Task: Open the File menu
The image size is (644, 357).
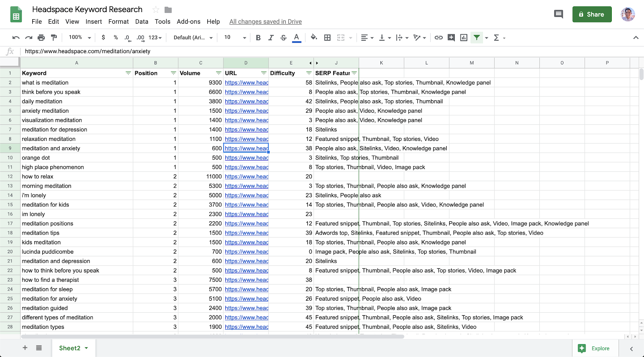Action: click(37, 22)
